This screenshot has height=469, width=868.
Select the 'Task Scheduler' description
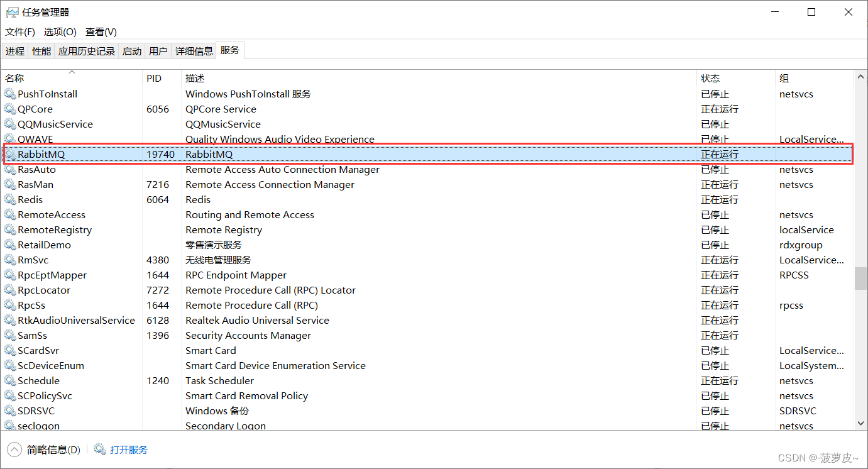click(220, 381)
